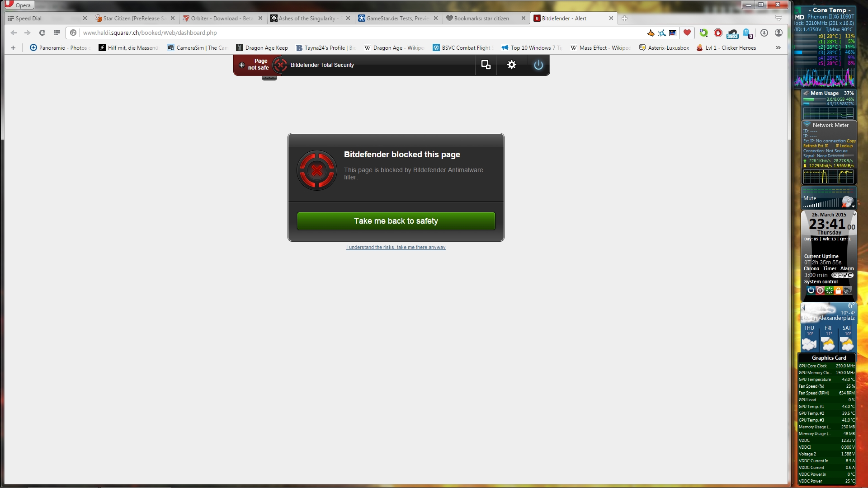The image size is (868, 488).
Task: Click Bitdefender power icon in toolbar
Action: point(538,65)
